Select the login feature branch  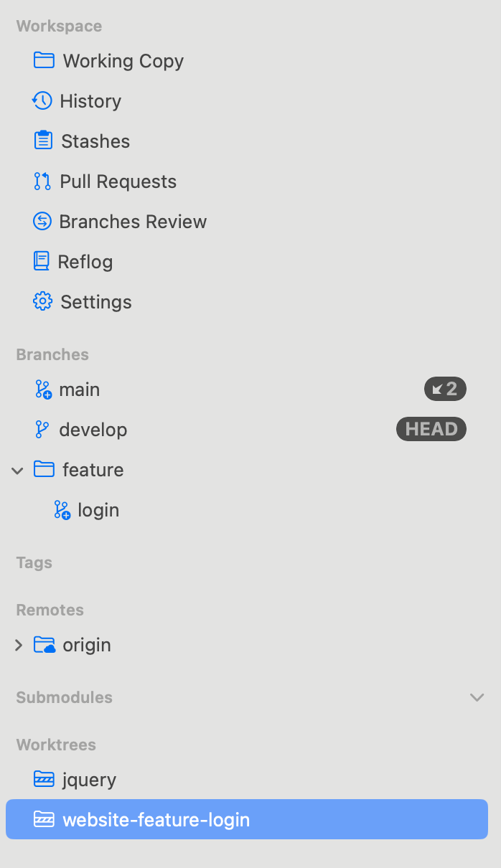coord(98,510)
